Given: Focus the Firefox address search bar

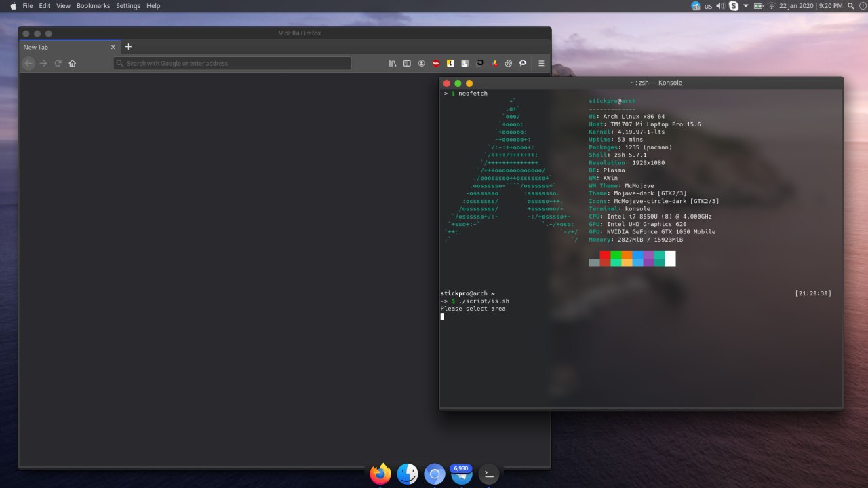Looking at the screenshot, I should click(x=233, y=63).
